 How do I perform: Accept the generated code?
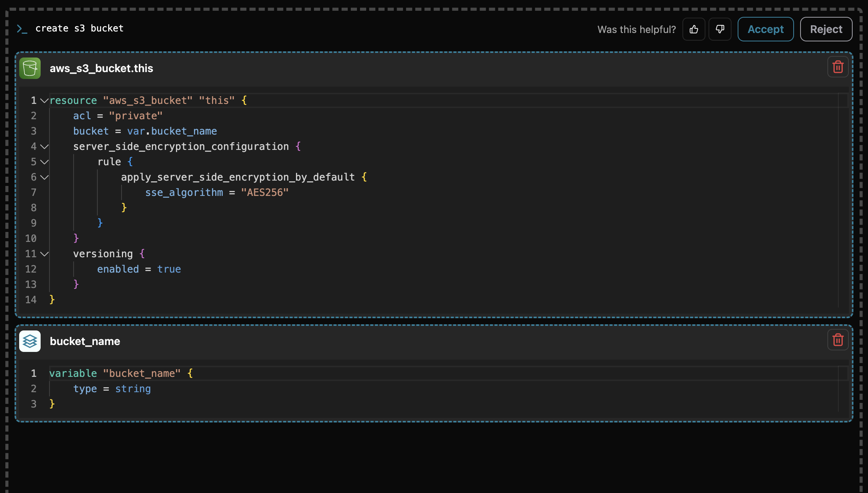(x=766, y=29)
